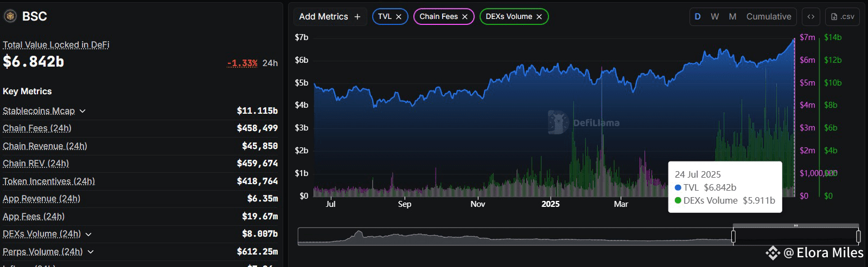868x267 pixels.
Task: Click the $6.842b TVL value
Action: pyautogui.click(x=34, y=62)
